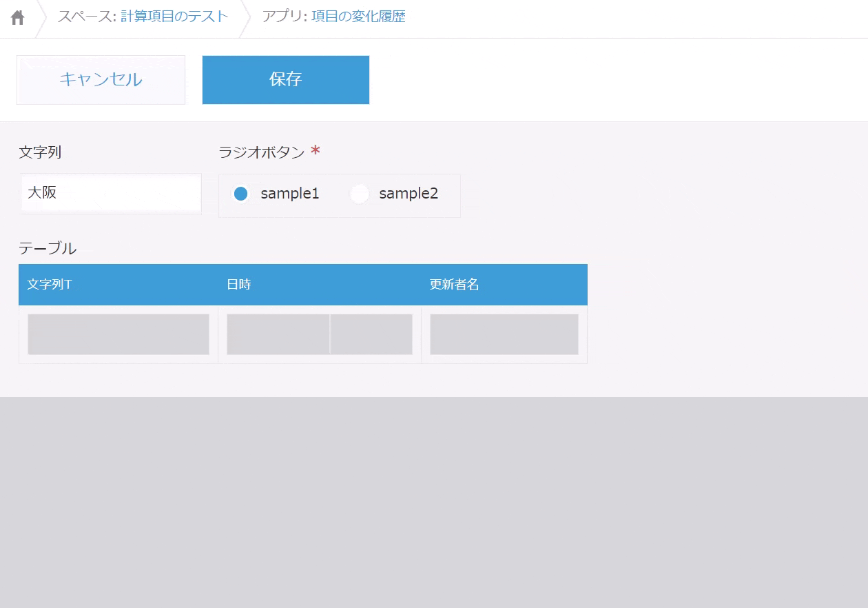Click the time part of 日時 field

371,334
